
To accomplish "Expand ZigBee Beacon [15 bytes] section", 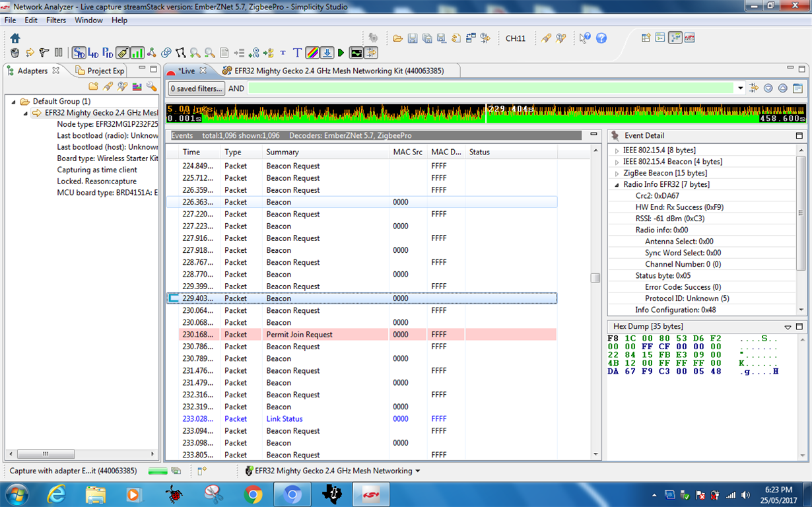I will [617, 173].
